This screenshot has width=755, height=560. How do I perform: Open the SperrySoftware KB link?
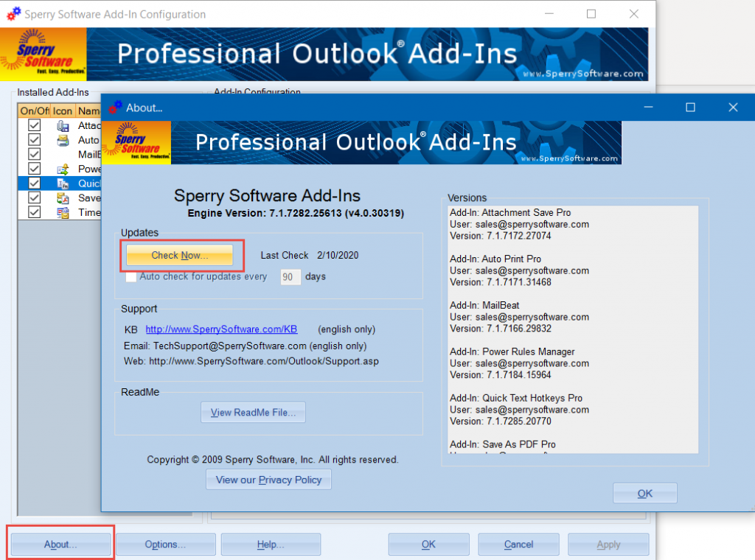[220, 329]
